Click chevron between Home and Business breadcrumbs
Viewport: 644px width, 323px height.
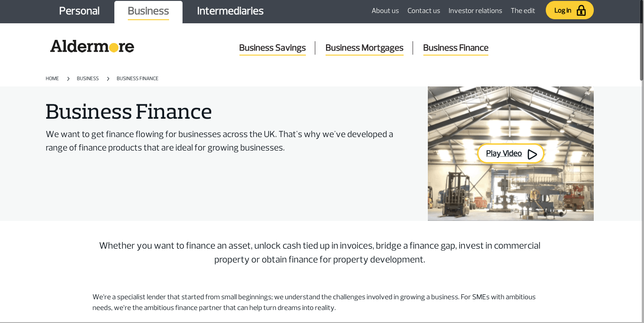coord(68,79)
